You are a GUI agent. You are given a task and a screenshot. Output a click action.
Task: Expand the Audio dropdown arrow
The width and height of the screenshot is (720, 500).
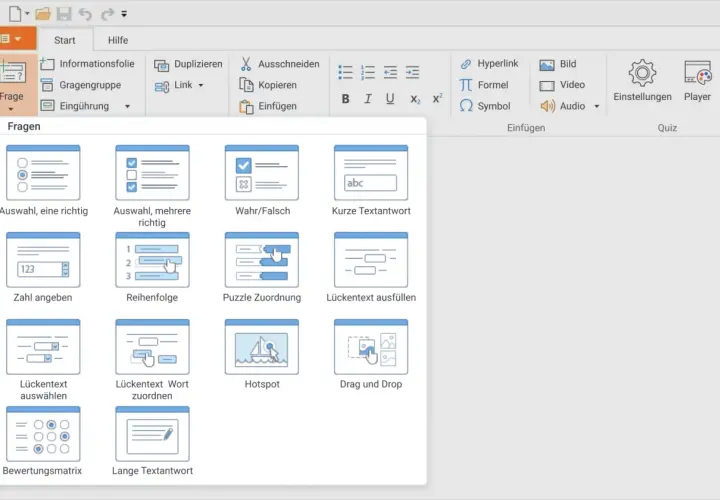pyautogui.click(x=597, y=107)
